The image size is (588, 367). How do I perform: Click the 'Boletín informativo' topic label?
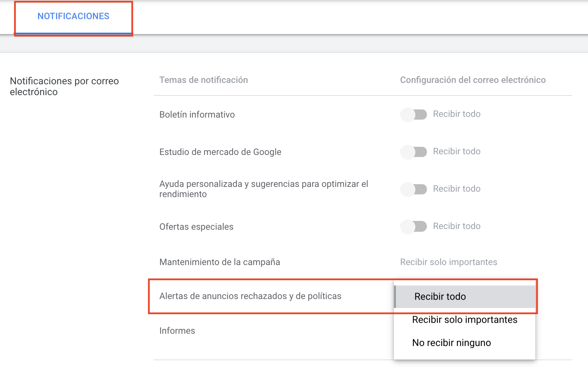[197, 115]
